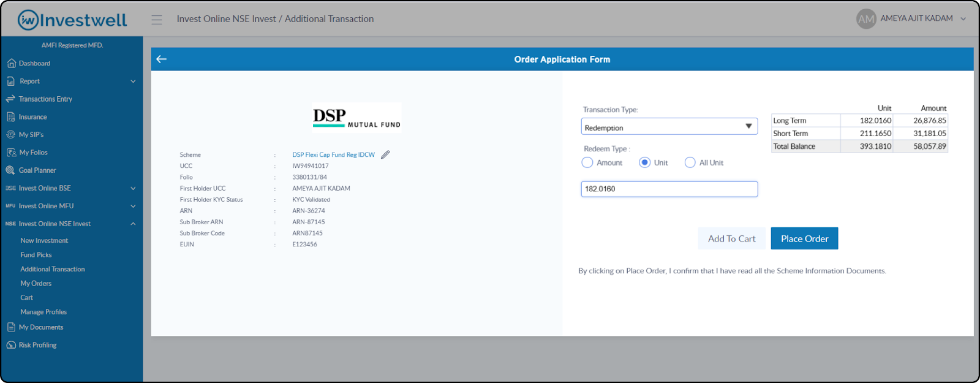This screenshot has height=383, width=980.
Task: Click the Goal Planner icon
Action: [10, 170]
